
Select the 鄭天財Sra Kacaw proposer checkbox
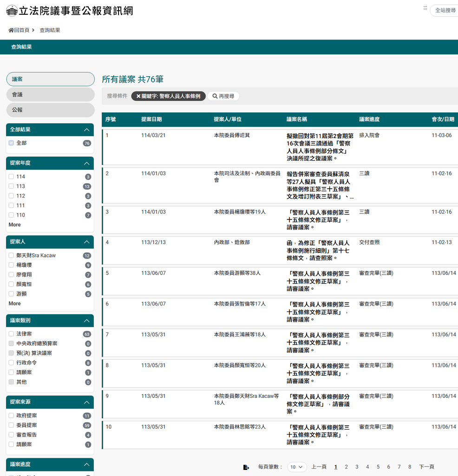pos(11,256)
